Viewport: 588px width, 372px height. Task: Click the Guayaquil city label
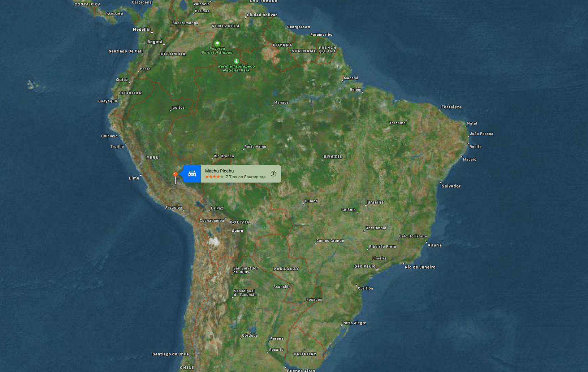pyautogui.click(x=108, y=101)
